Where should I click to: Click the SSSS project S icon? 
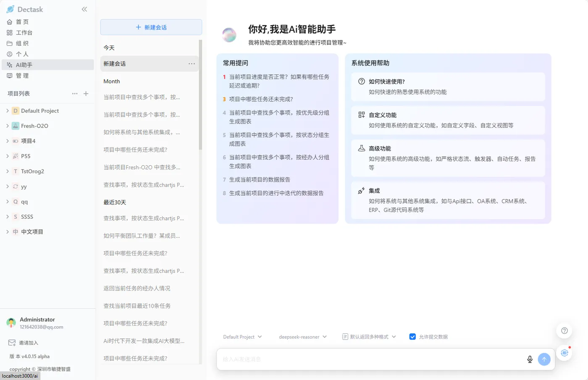[x=16, y=217]
